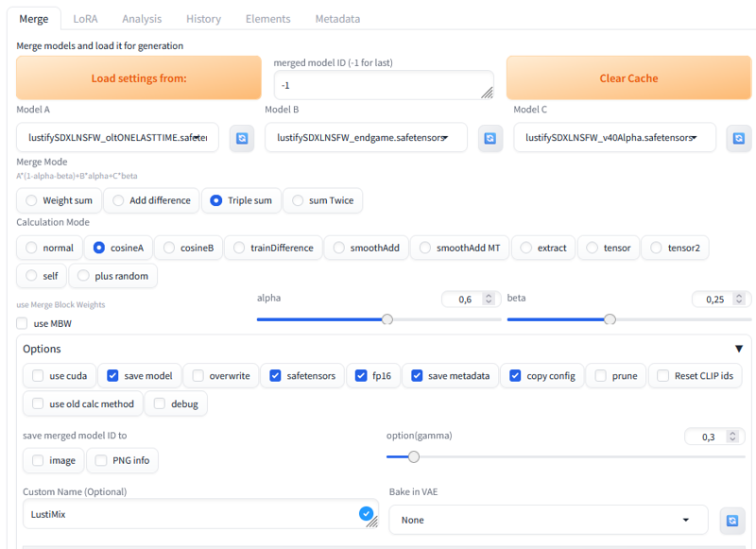Refresh the Model C list
The width and height of the screenshot is (756, 549).
click(x=738, y=138)
